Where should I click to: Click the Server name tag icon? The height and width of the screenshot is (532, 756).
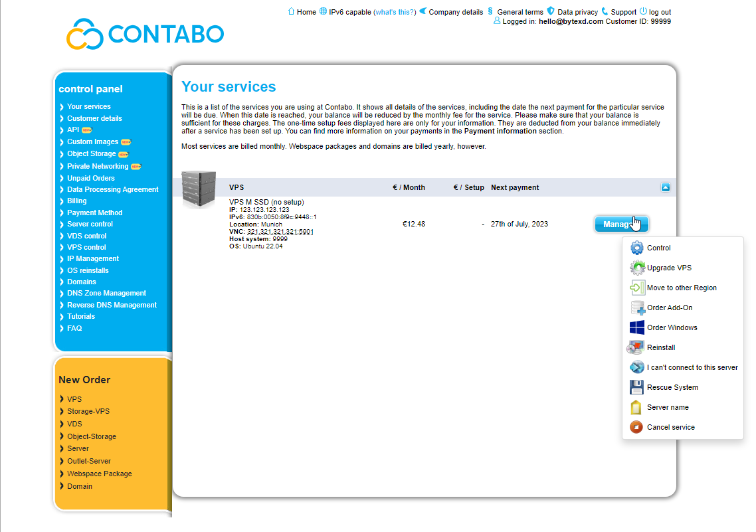coord(636,407)
